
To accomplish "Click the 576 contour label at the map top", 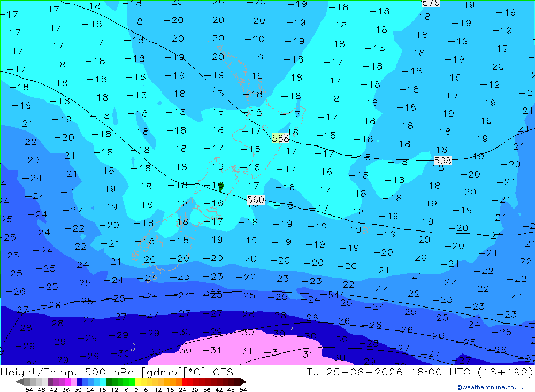I will (431, 3).
